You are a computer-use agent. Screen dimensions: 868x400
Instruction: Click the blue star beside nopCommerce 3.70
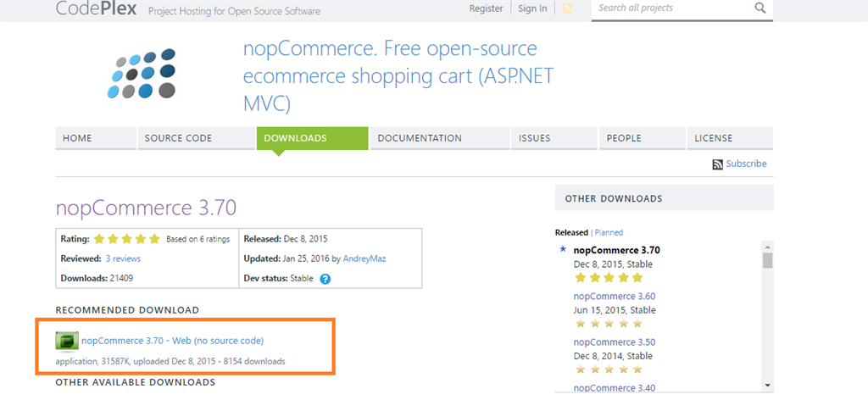click(563, 250)
